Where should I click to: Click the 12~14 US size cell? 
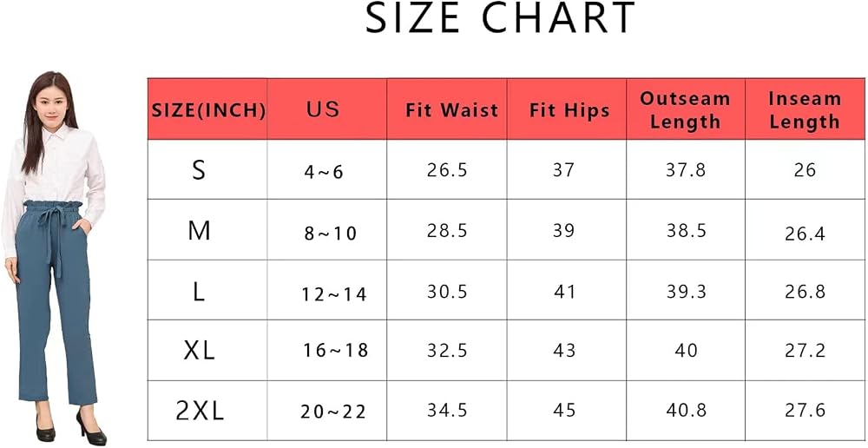(x=334, y=294)
